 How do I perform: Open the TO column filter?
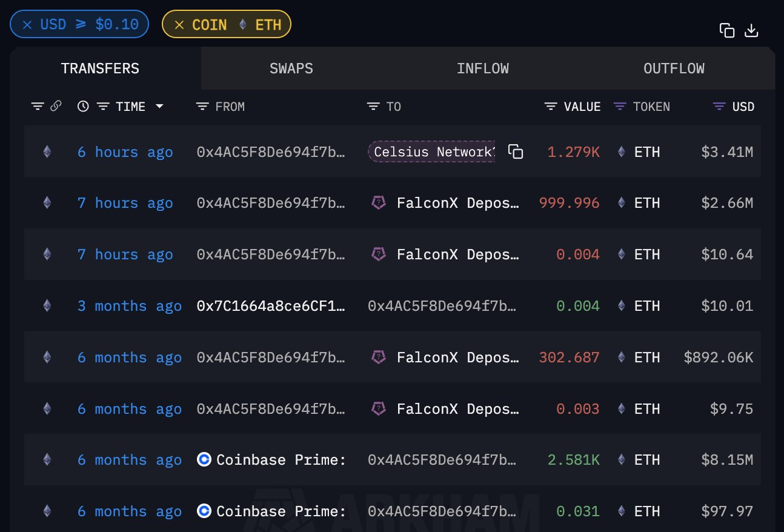tap(373, 107)
